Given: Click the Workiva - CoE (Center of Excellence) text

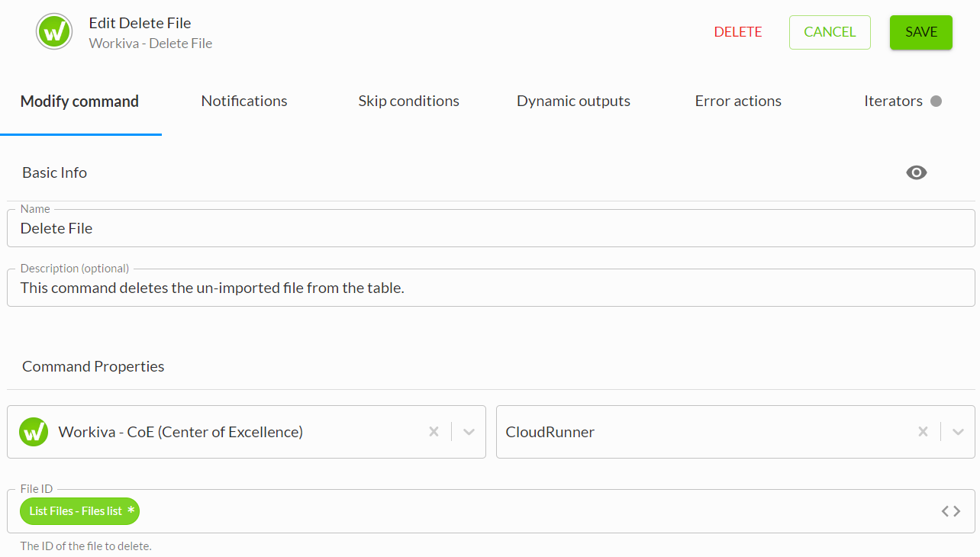Looking at the screenshot, I should [x=181, y=432].
